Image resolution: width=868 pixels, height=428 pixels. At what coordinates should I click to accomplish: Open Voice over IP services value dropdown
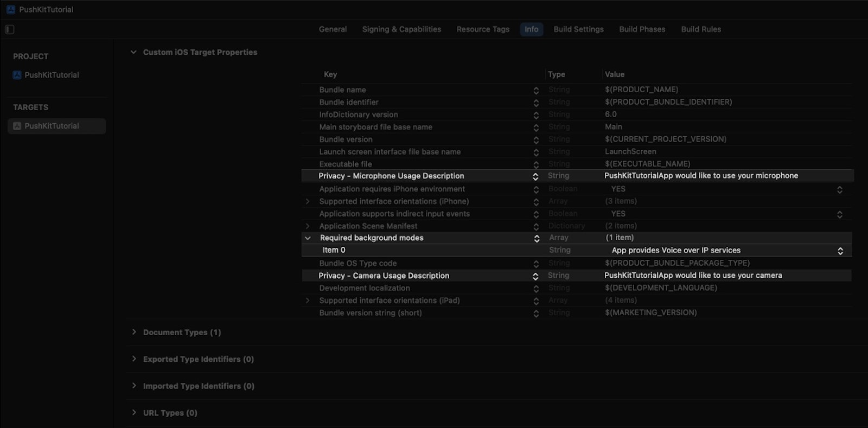click(840, 251)
